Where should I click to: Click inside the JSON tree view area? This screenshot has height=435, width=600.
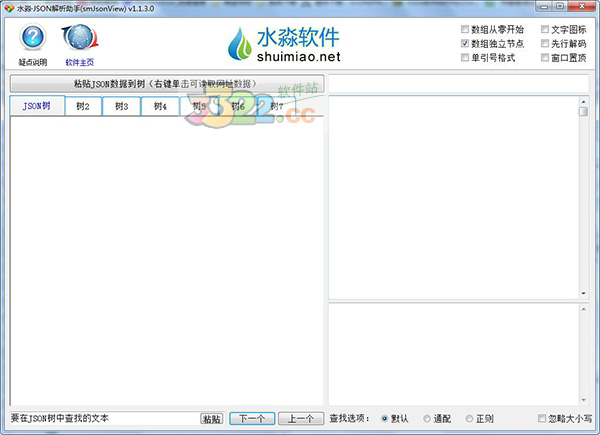[166, 261]
